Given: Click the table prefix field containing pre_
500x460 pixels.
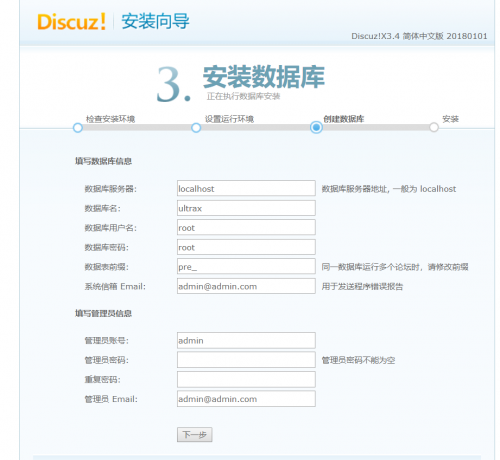Looking at the screenshot, I should pyautogui.click(x=246, y=266).
